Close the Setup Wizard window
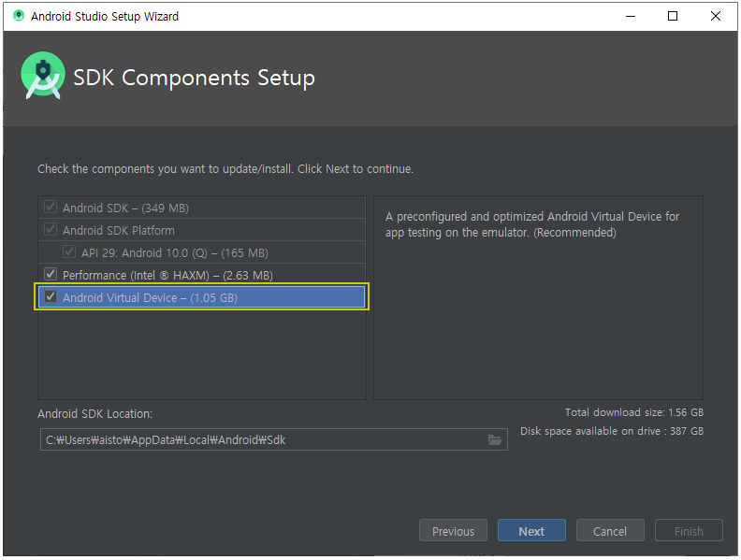 click(716, 16)
